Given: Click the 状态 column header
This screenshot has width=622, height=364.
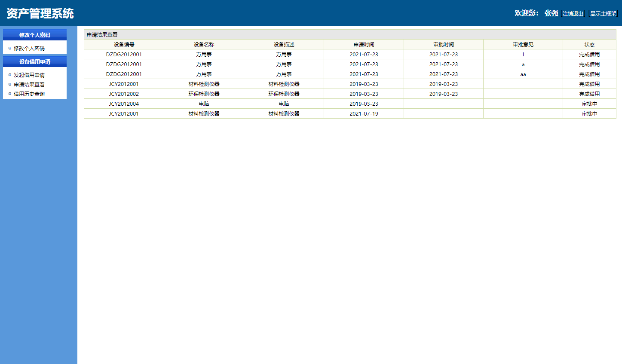Looking at the screenshot, I should (x=589, y=45).
